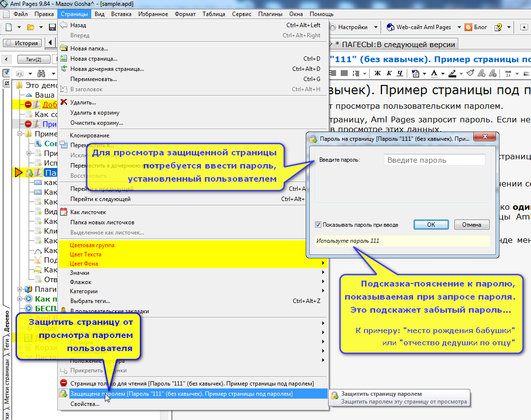
Task: Open the font color dropdown arrow
Action: point(443,73)
